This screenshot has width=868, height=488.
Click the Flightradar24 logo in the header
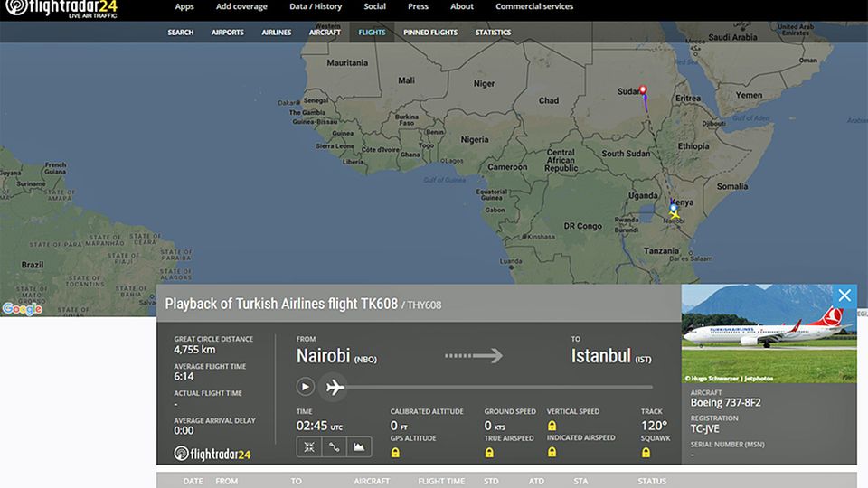point(60,10)
